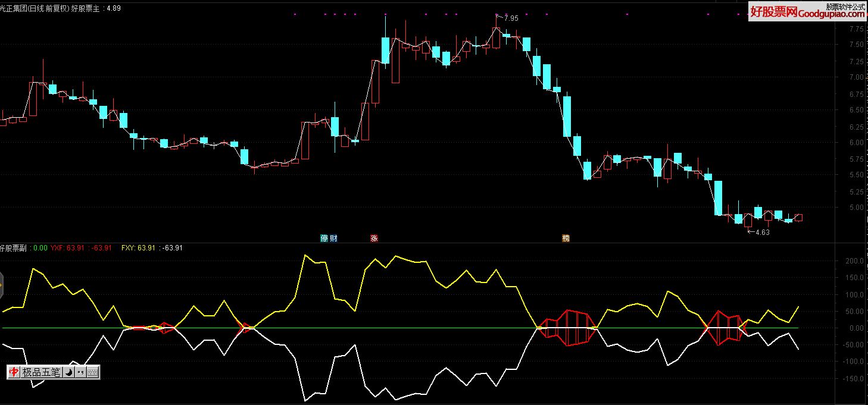Toggle the half-moon full/half-width icon
Screen dimensions: 868x405
(x=68, y=372)
